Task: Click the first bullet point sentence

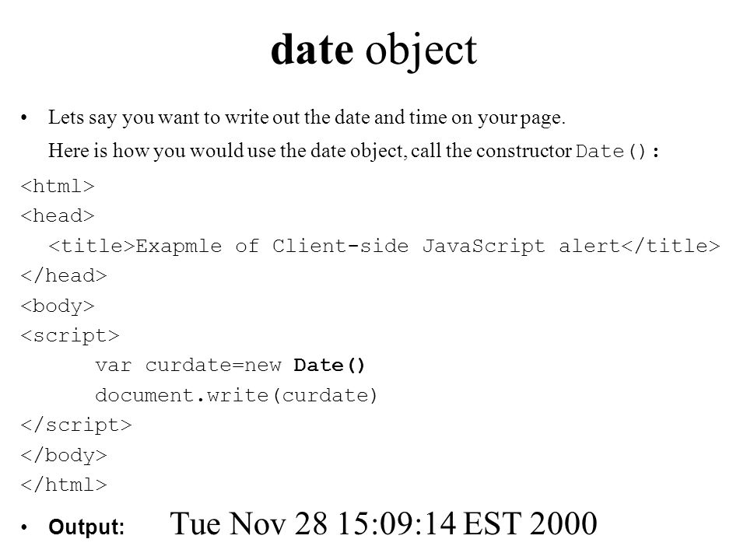Action: pos(307,117)
